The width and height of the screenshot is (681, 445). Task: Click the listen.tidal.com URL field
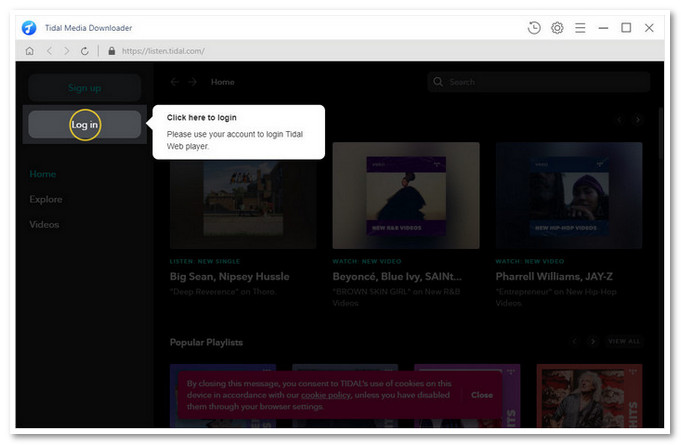tap(163, 51)
